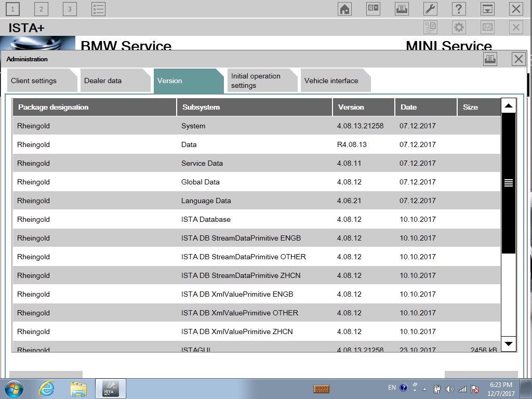This screenshot has width=532, height=399.
Task: Click the version list scrollbar thumb
Action: pos(508,183)
